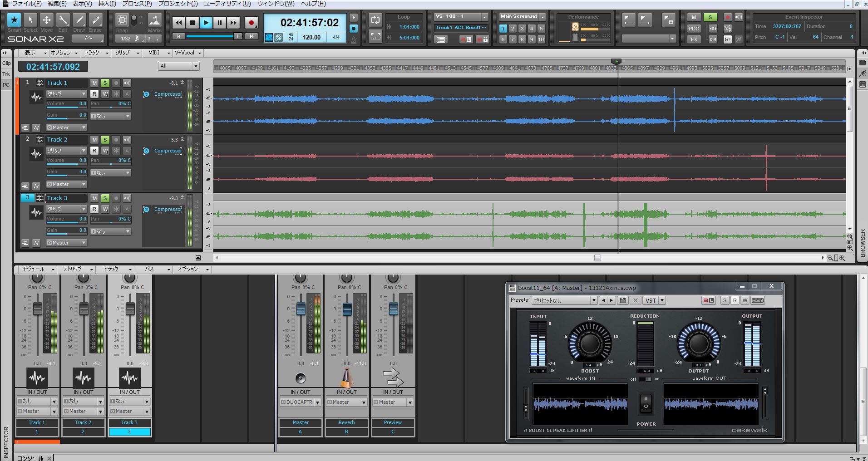Toggle Compressor power on Track 3
The image size is (868, 461).
point(146,210)
